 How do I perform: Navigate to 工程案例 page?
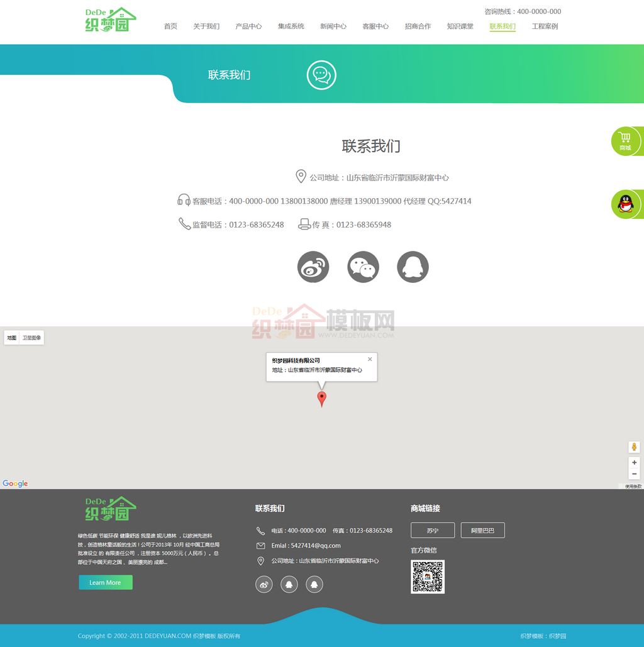click(x=545, y=26)
